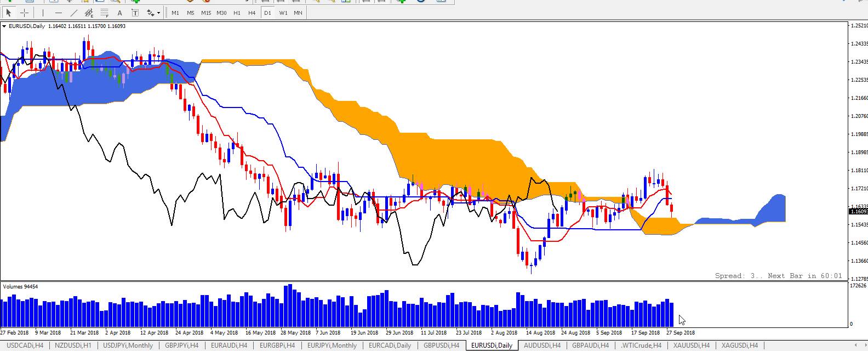This screenshot has height=351, width=868.
Task: Pick the Fibonacci retracement tool
Action: [104, 13]
